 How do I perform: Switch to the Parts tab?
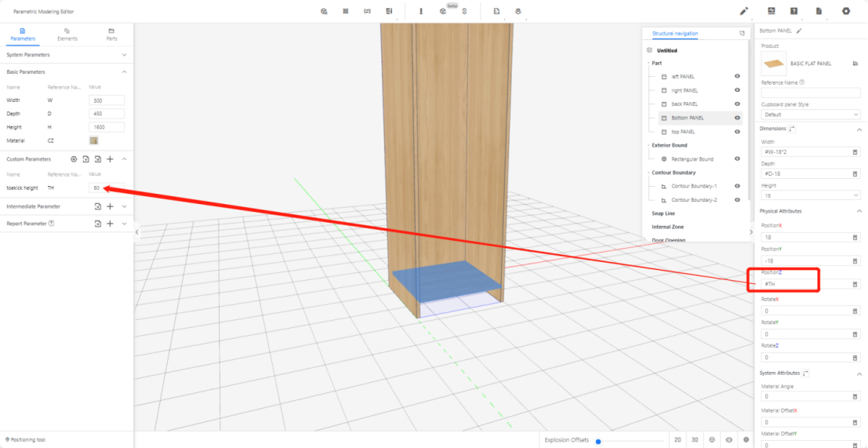[111, 34]
